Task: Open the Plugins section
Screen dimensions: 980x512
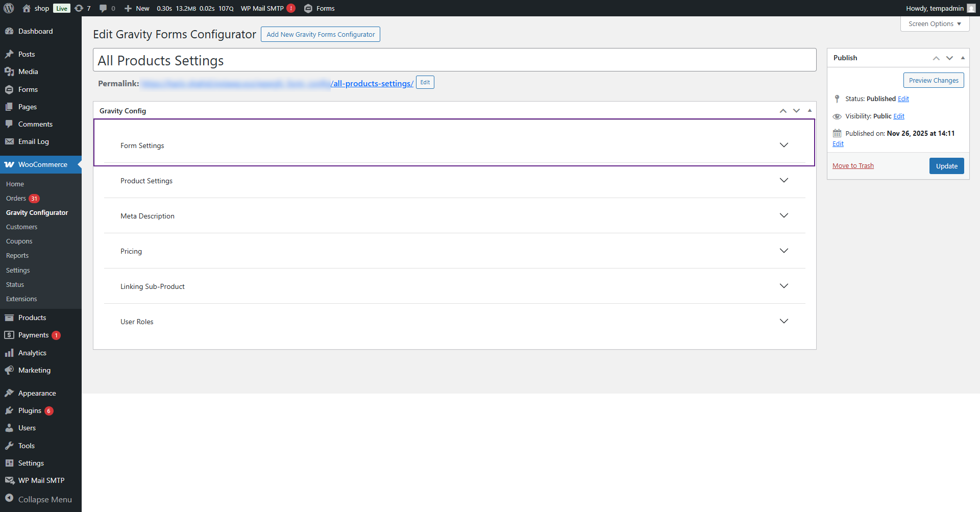Action: [x=29, y=410]
